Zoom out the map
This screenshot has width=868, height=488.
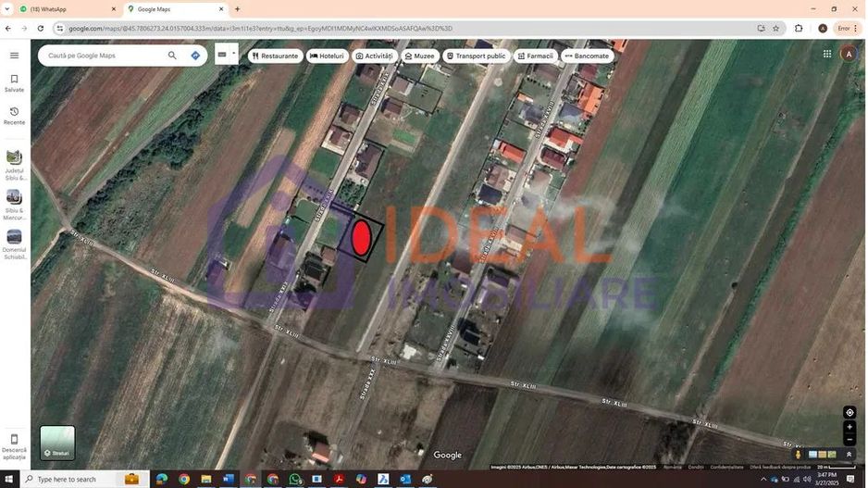point(849,440)
